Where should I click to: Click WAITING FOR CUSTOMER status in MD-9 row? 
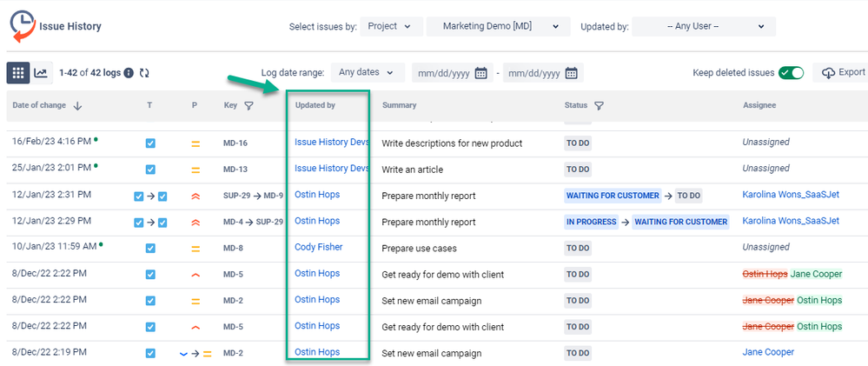(613, 196)
